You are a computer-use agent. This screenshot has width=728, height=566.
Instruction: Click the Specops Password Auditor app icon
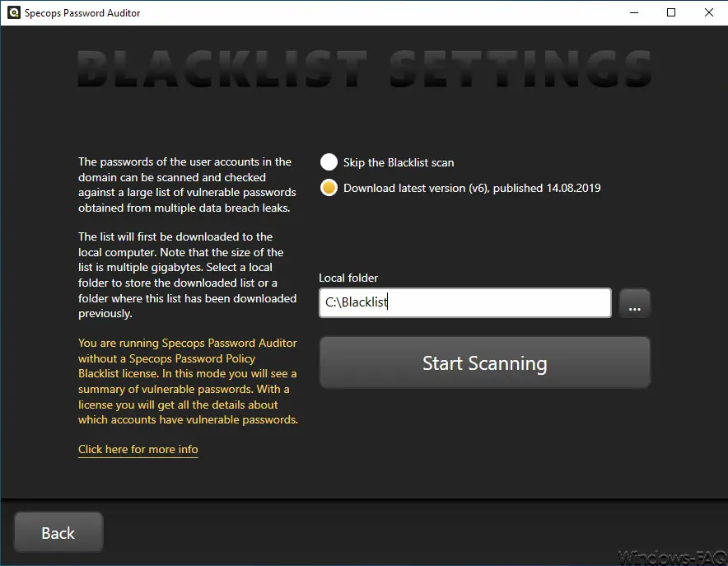click(x=13, y=12)
